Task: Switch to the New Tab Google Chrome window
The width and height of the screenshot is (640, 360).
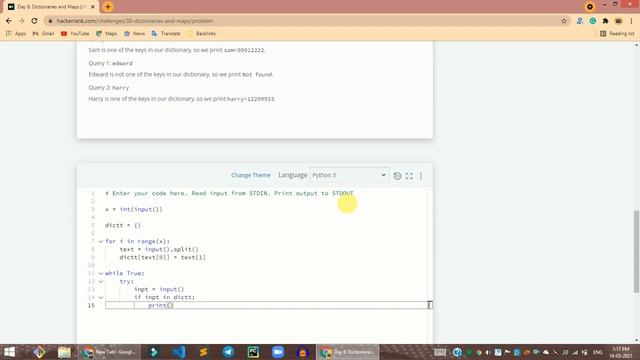Action: [109, 352]
